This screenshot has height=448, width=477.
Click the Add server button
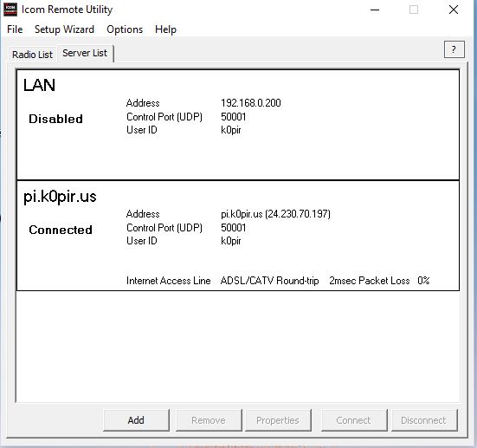136,420
